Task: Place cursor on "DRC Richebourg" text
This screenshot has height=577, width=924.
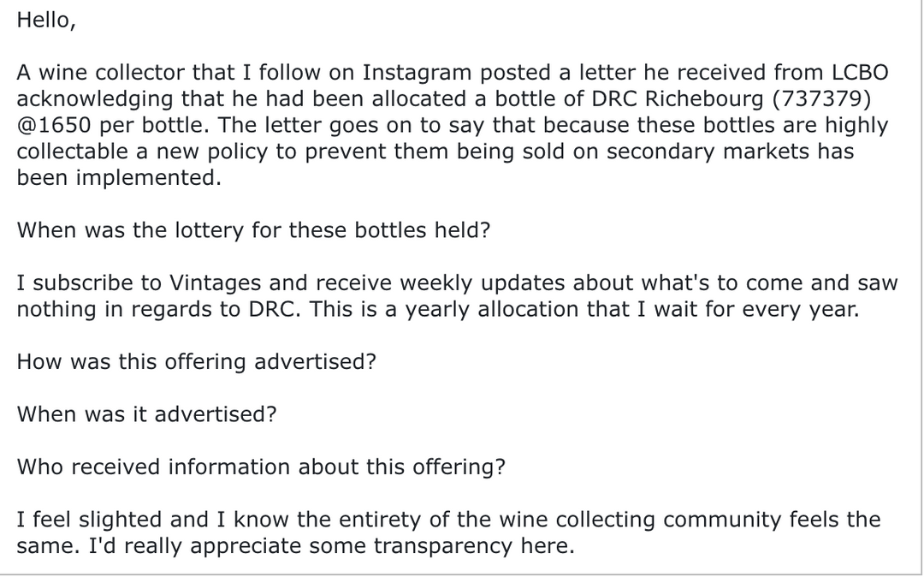Action: pyautogui.click(x=677, y=99)
